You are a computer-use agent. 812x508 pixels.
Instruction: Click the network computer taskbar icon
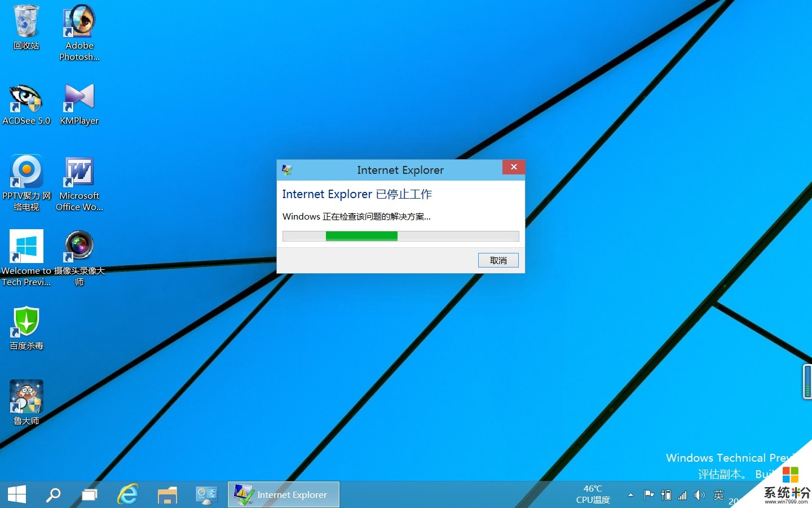tap(206, 494)
